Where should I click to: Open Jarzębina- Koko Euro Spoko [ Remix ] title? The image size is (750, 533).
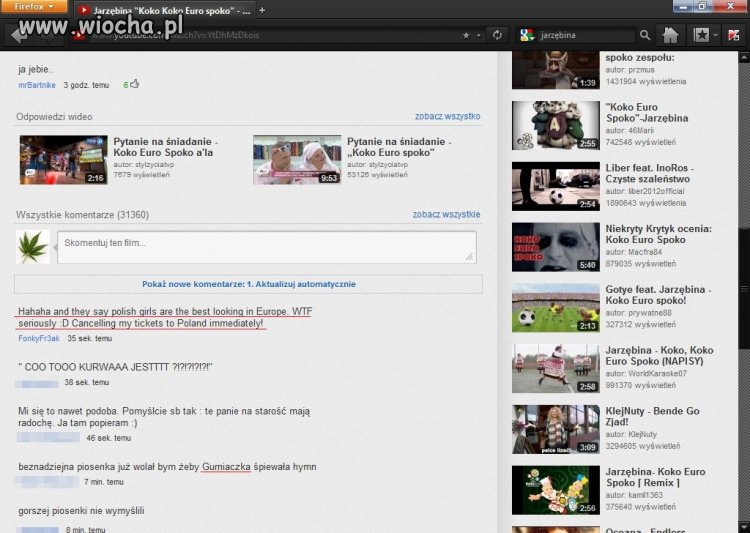655,477
